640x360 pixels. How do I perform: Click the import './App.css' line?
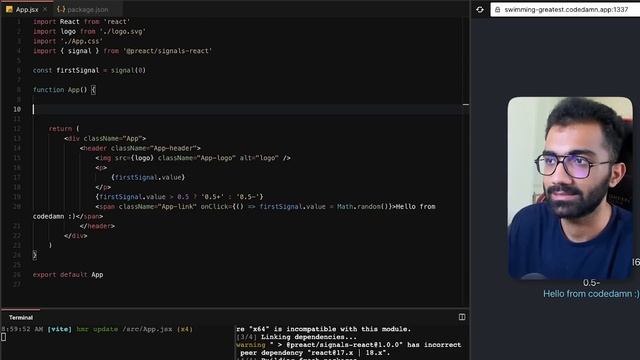pyautogui.click(x=68, y=41)
